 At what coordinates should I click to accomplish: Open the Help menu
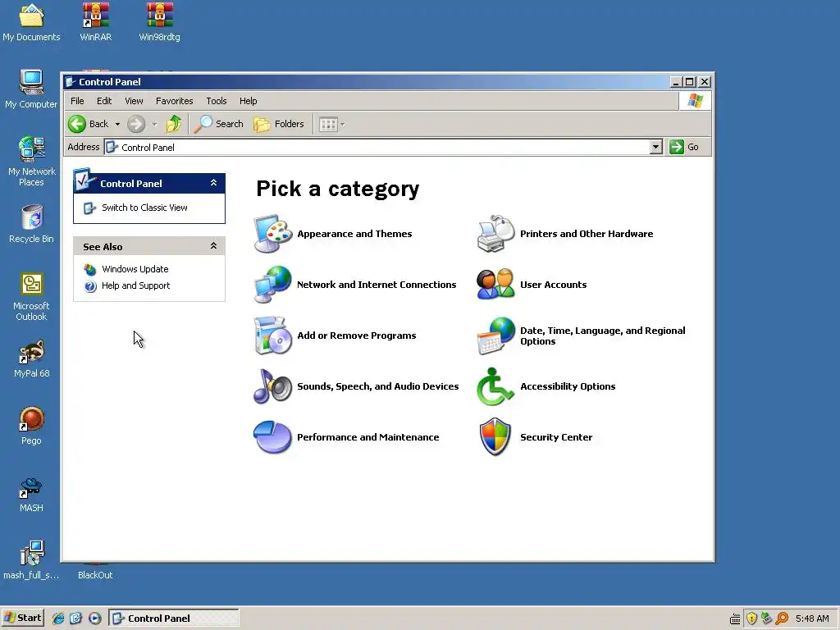click(x=248, y=101)
